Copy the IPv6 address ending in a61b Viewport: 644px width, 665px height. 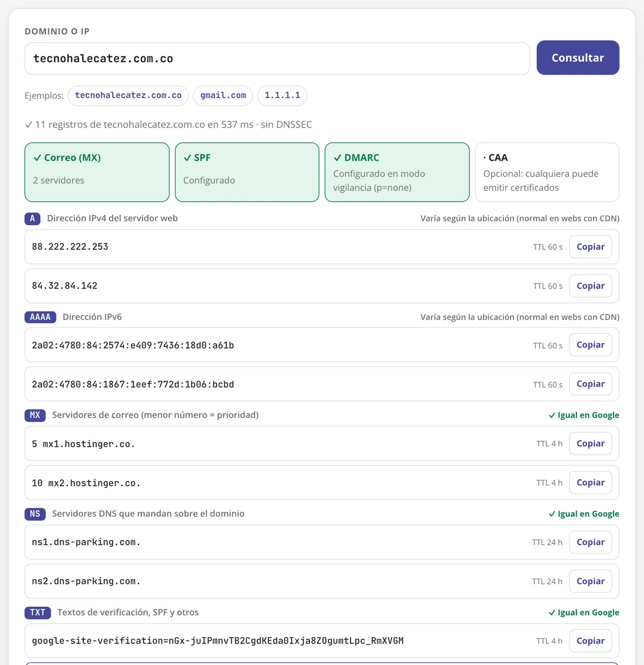pyautogui.click(x=590, y=345)
